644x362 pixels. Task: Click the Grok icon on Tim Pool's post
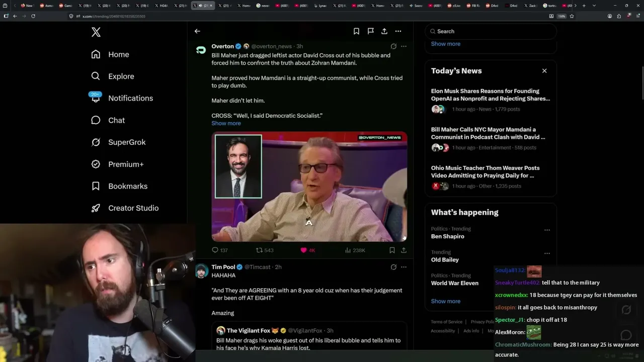click(x=393, y=267)
